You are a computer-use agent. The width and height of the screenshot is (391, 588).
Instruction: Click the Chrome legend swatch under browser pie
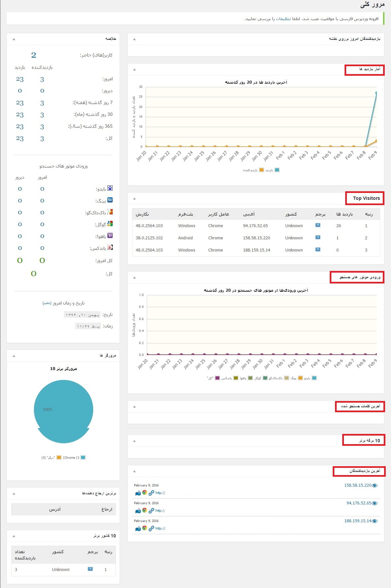[x=83, y=457]
